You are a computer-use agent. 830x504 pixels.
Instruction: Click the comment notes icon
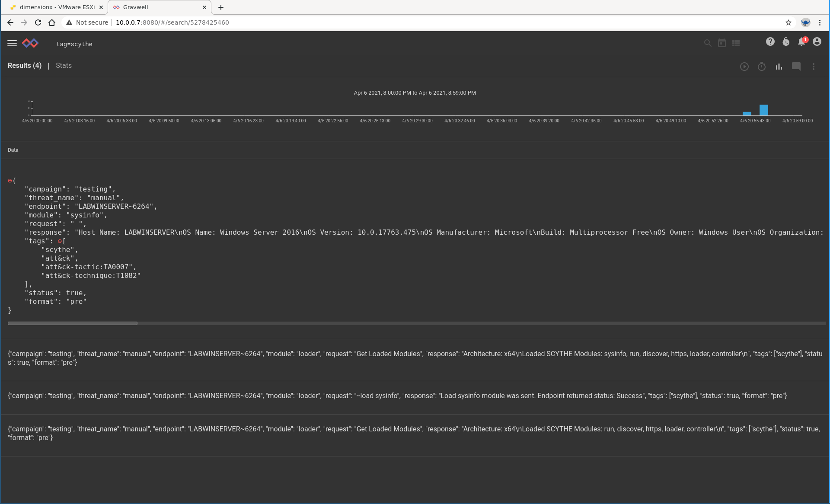pos(796,67)
